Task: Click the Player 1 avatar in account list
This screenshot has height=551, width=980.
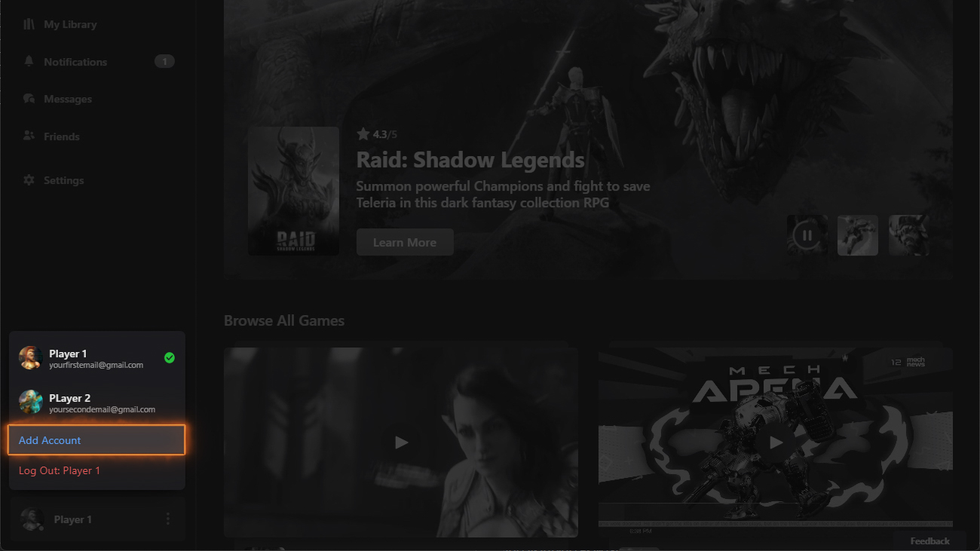Action: click(x=30, y=358)
